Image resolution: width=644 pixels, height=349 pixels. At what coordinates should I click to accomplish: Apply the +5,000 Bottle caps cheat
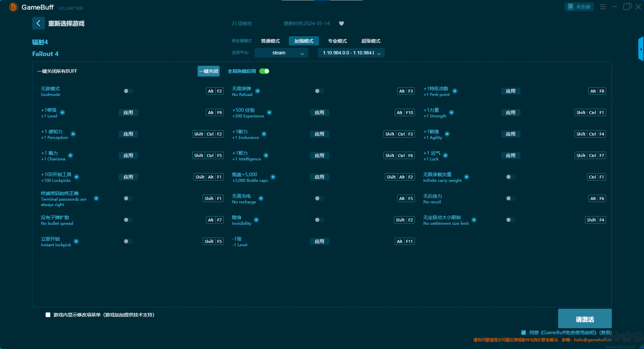(x=319, y=177)
